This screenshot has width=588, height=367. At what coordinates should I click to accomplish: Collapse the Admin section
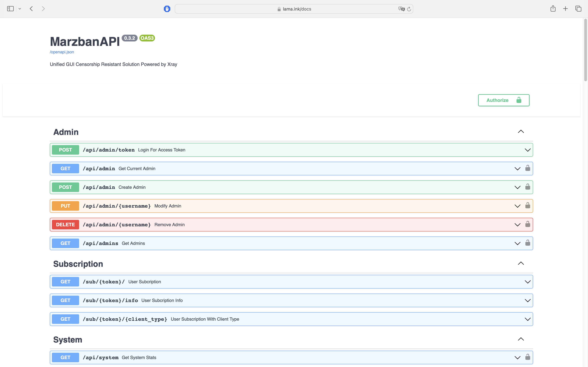click(521, 132)
